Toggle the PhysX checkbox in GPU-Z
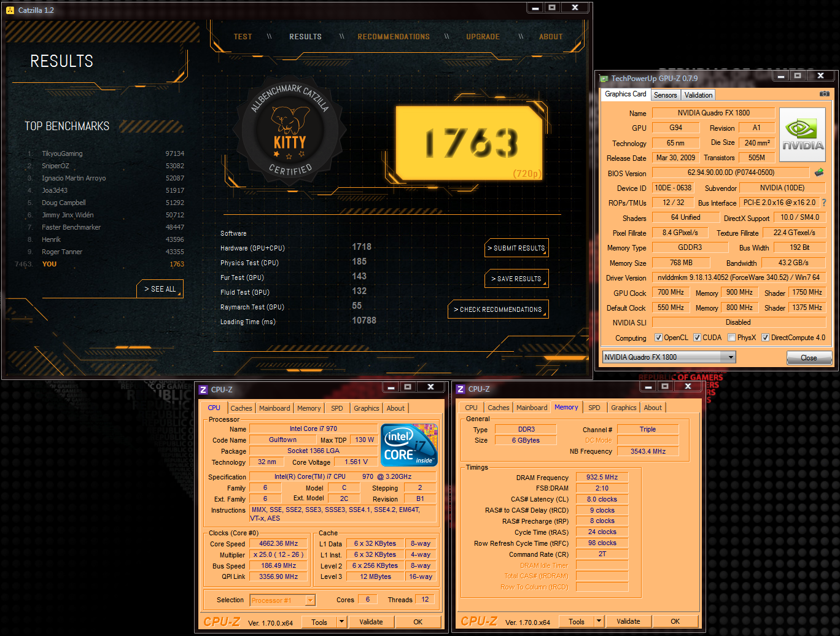 coord(731,338)
